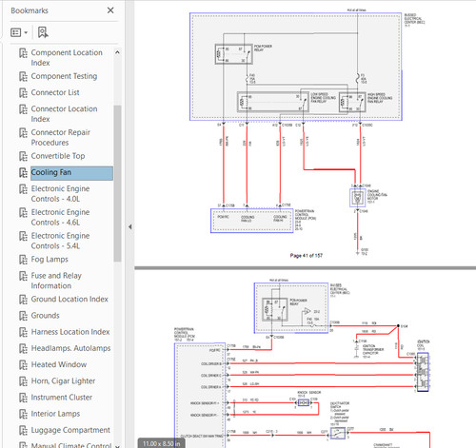The width and height of the screenshot is (476, 448).
Task: Click the bookmark icon beside Heated Window
Action: pyautogui.click(x=23, y=365)
